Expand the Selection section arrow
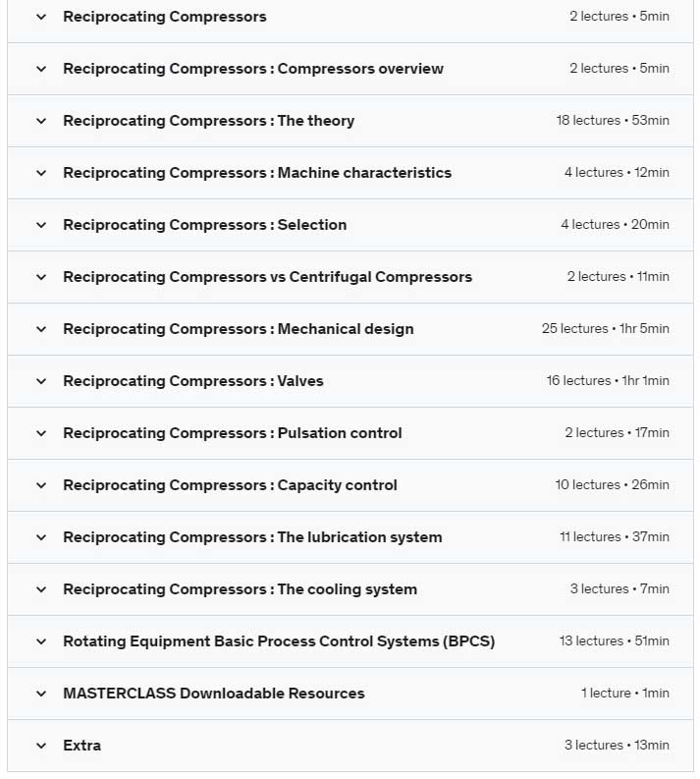 [41, 225]
